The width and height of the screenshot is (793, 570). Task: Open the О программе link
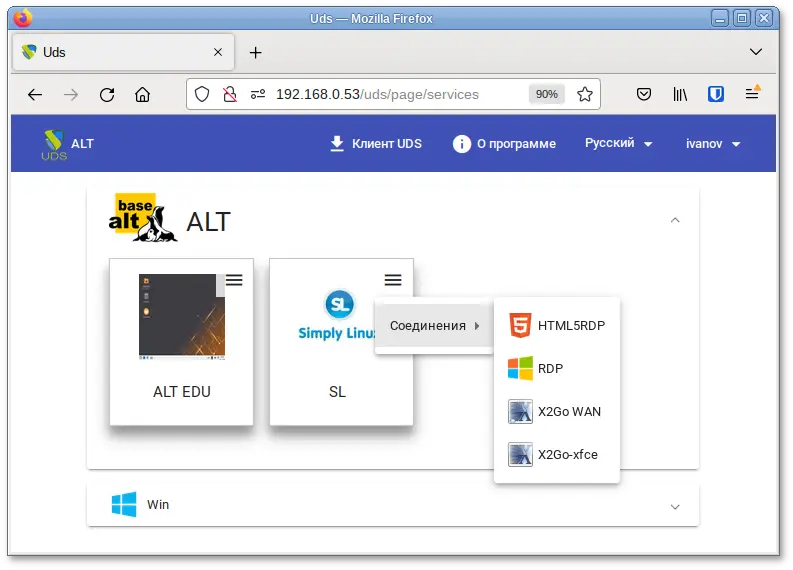[x=504, y=144]
